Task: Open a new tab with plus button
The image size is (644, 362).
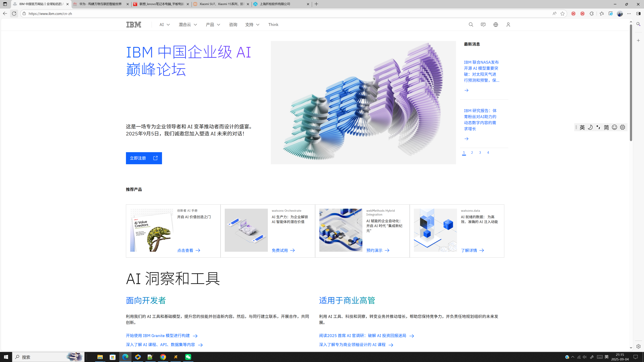Action: click(316, 4)
